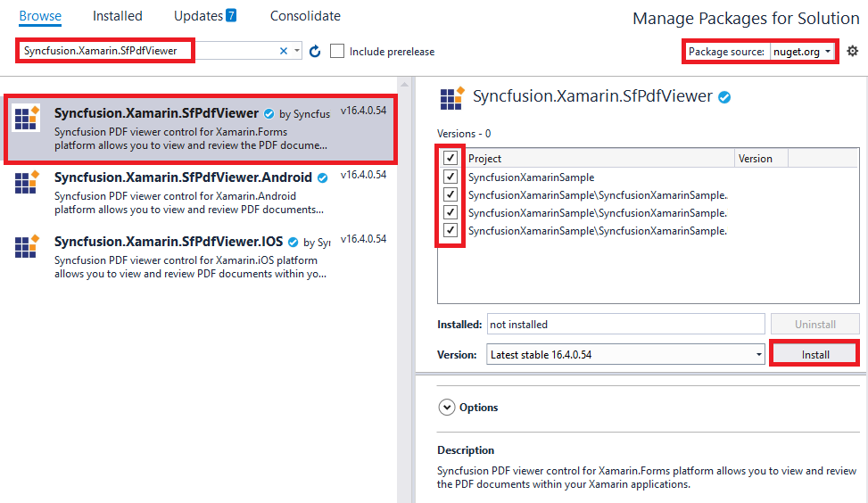
Task: Uncheck the second project row checkbox
Action: (x=451, y=194)
